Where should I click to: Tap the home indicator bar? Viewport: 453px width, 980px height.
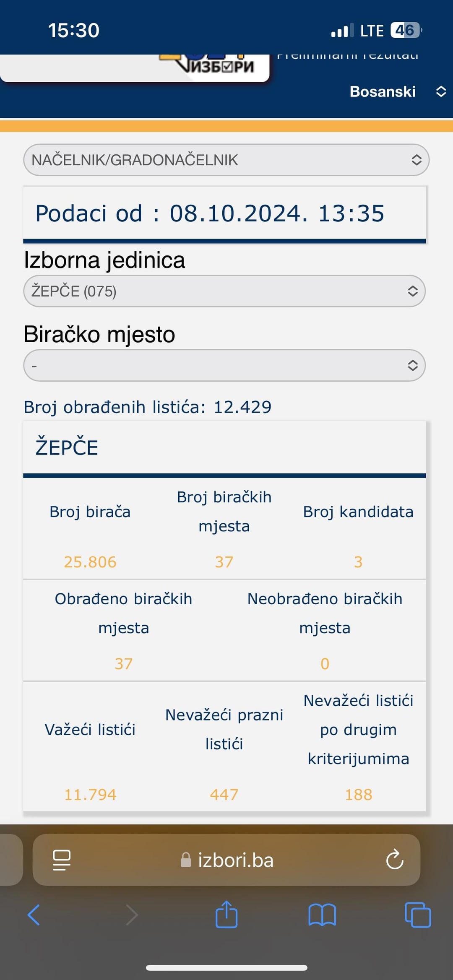(226, 968)
